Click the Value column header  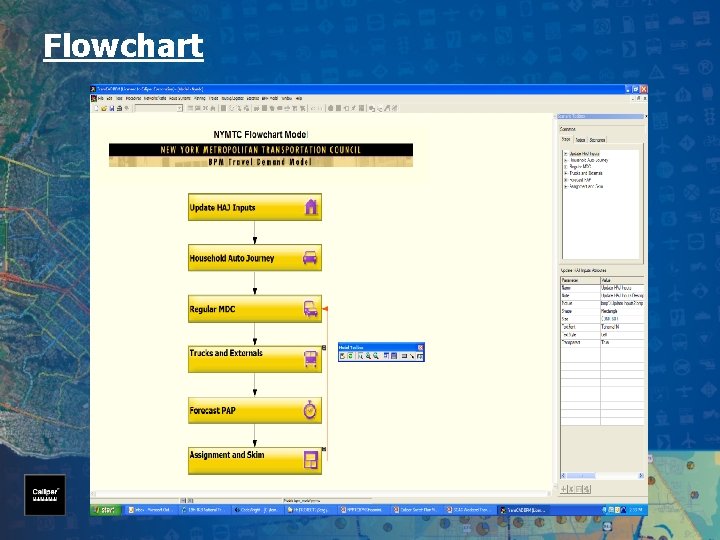coord(622,280)
